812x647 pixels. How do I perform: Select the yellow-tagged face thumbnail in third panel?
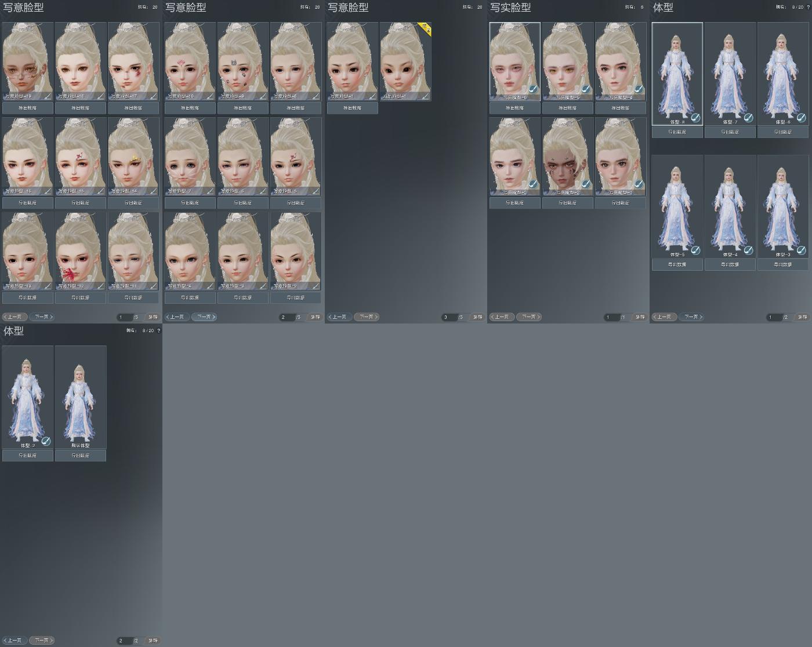[x=405, y=61]
